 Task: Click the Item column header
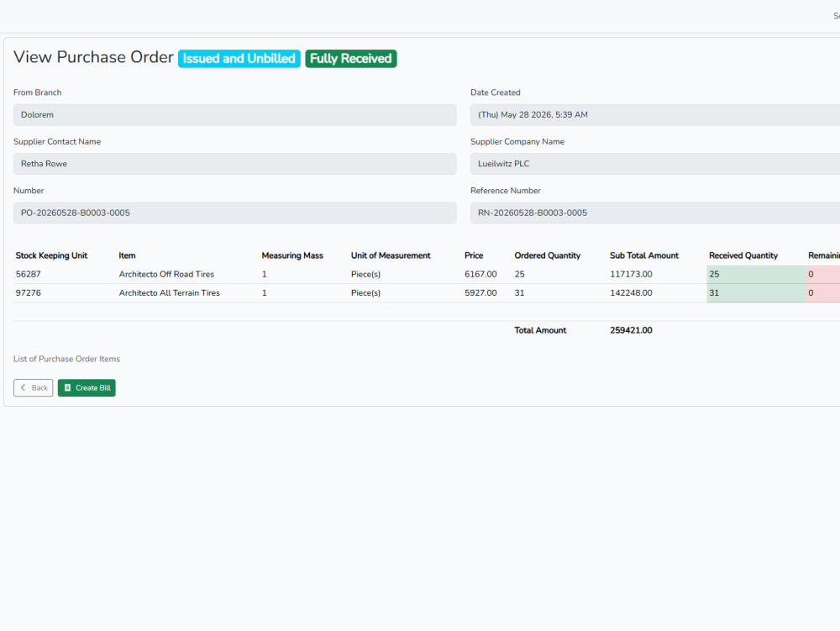tap(127, 255)
